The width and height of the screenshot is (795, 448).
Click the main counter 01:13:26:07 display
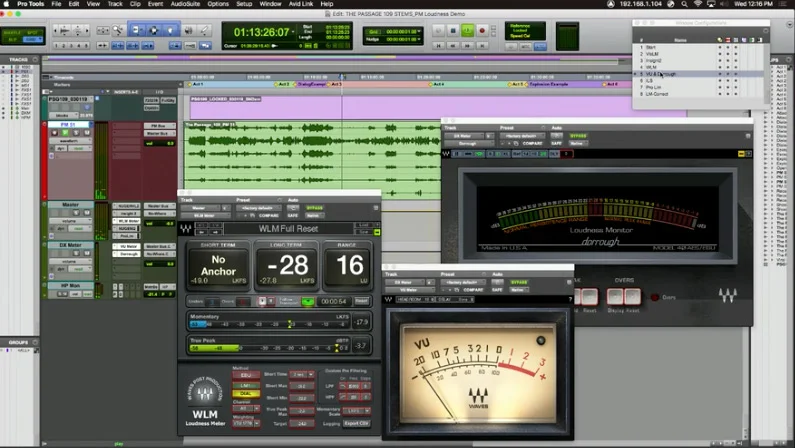coord(262,32)
